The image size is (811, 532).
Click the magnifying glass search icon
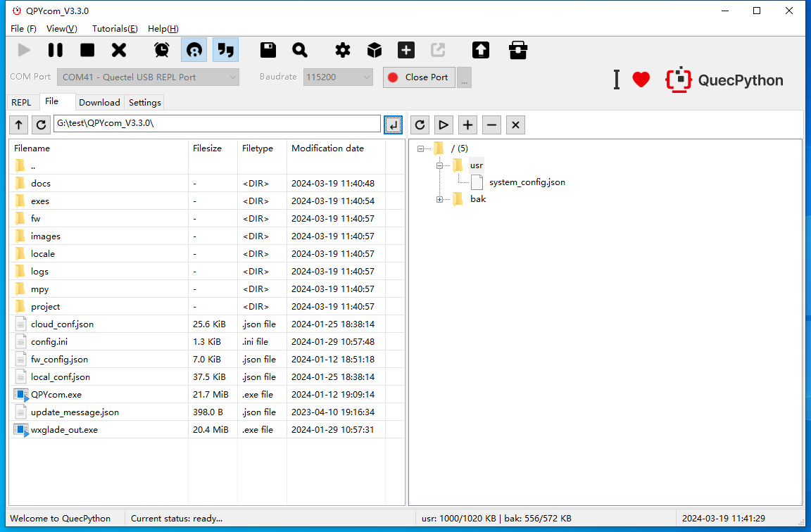[299, 50]
